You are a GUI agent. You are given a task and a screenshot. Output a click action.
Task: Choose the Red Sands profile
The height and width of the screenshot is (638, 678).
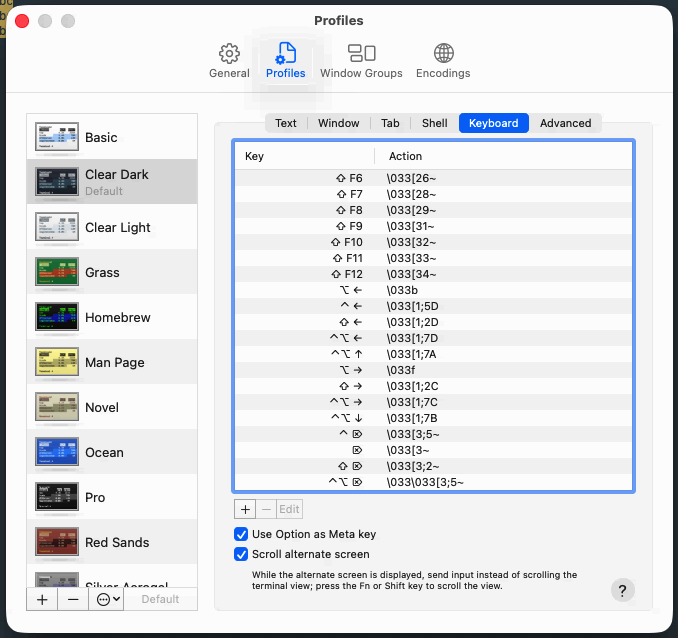[116, 542]
